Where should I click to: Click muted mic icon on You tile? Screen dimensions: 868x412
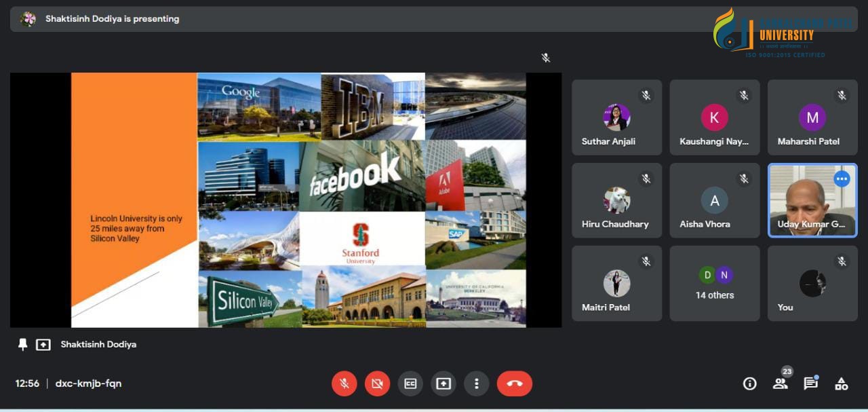[842, 261]
